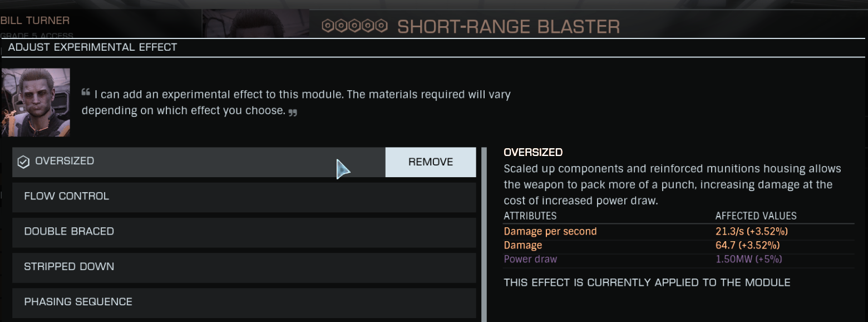Click the small portrait thumbnail in header
Screen dimensions: 868x322
point(255,23)
